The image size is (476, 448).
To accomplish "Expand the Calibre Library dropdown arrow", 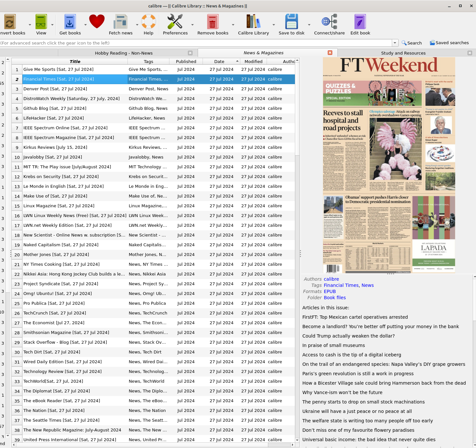I will click(273, 25).
